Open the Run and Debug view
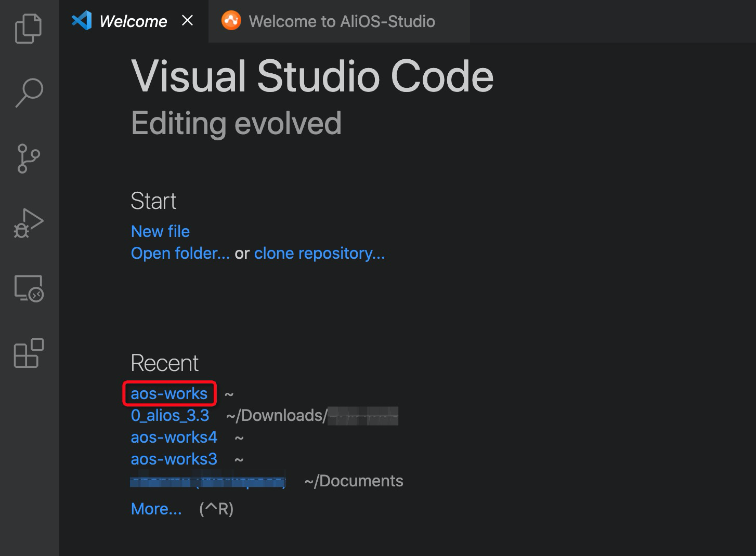 click(x=29, y=223)
